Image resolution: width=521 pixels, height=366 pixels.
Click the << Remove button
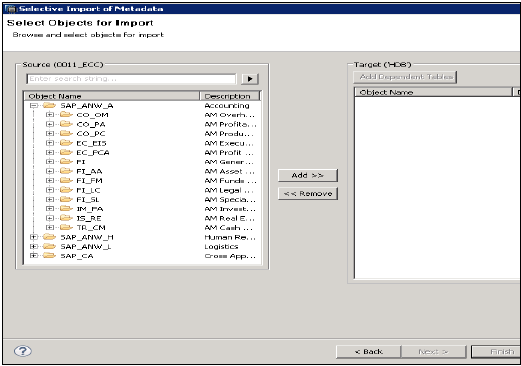coord(308,194)
